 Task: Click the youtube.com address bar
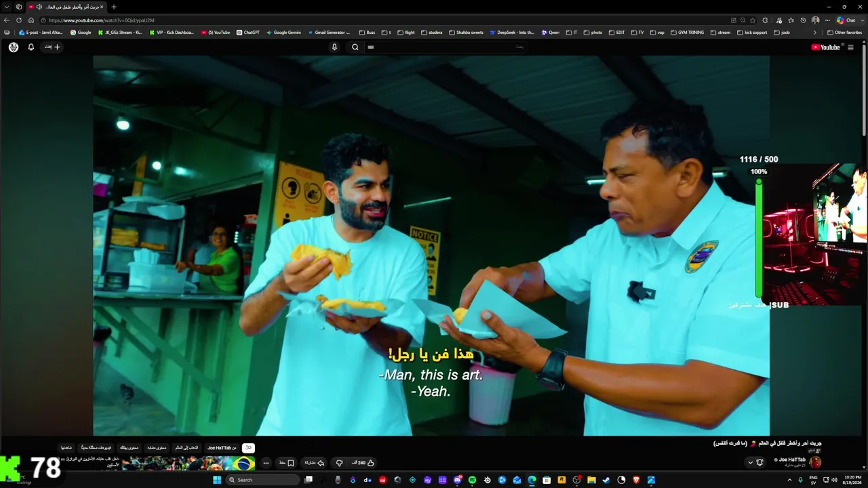tap(383, 20)
